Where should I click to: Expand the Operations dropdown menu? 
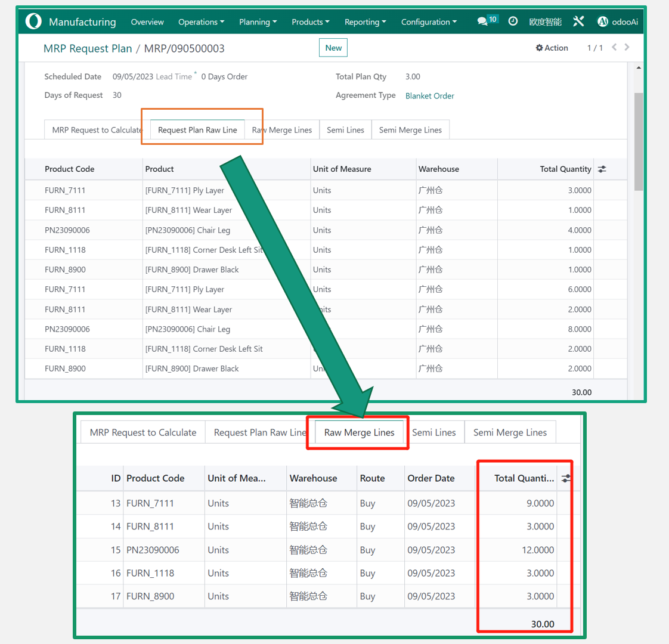coord(201,22)
